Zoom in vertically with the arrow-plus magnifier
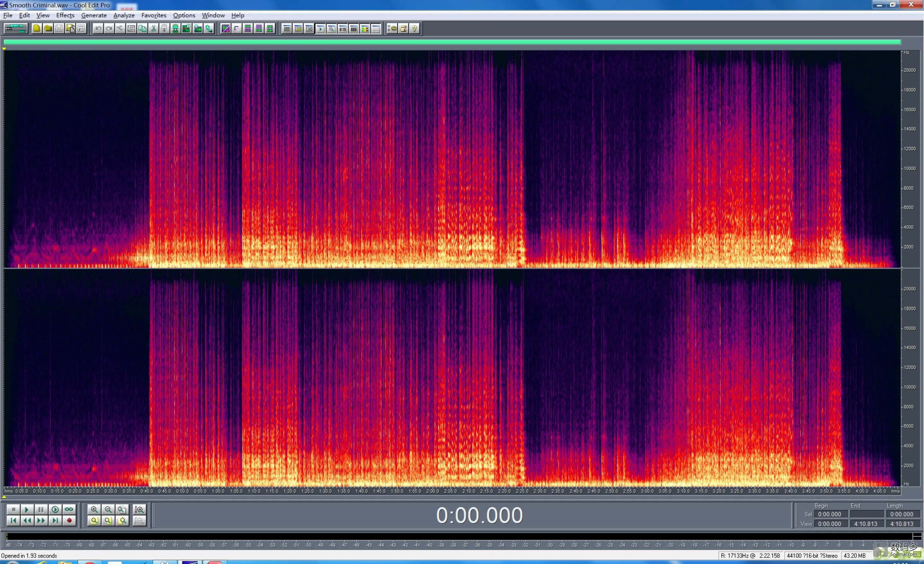The image size is (924, 564). click(x=139, y=509)
